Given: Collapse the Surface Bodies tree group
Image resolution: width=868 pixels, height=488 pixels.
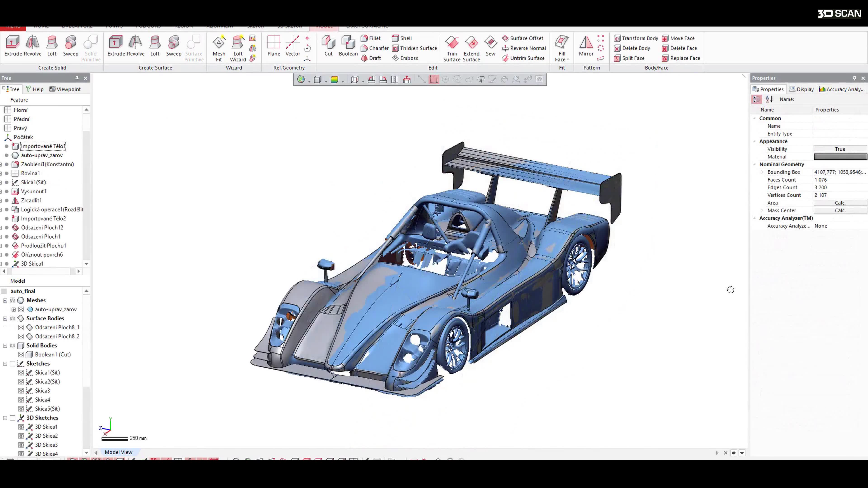Looking at the screenshot, I should (5, 319).
